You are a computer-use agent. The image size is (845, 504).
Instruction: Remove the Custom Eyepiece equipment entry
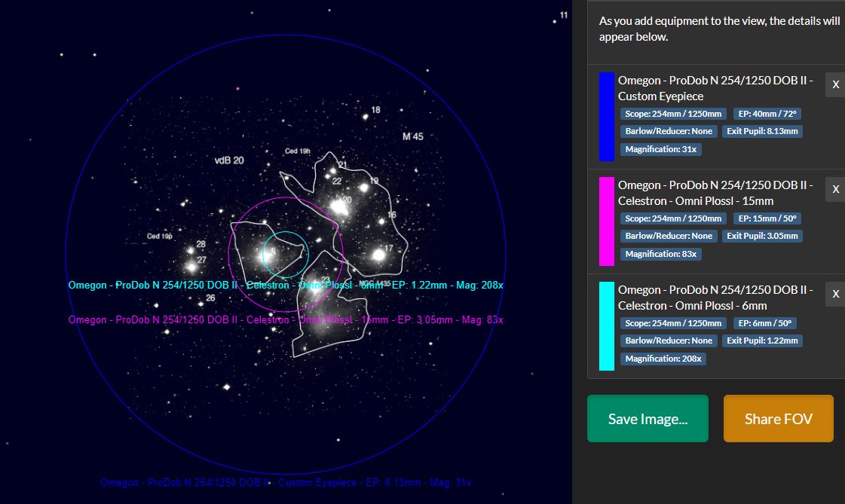[835, 84]
